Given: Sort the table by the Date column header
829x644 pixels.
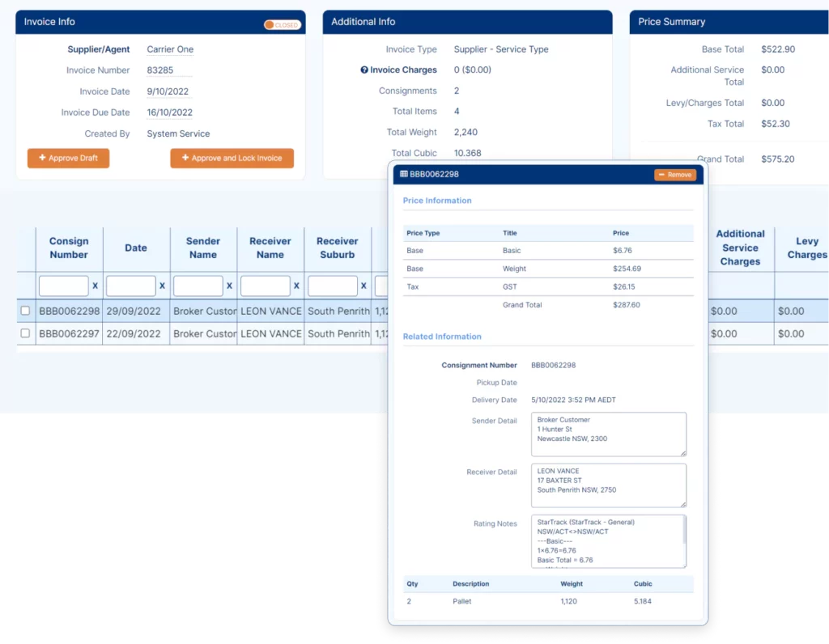Looking at the screenshot, I should pos(135,248).
